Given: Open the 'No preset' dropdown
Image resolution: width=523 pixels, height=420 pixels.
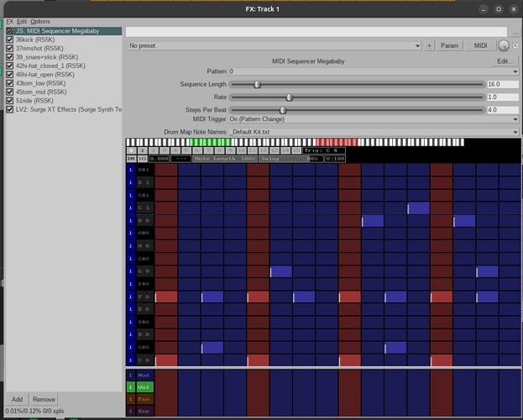Looking at the screenshot, I should click(275, 45).
